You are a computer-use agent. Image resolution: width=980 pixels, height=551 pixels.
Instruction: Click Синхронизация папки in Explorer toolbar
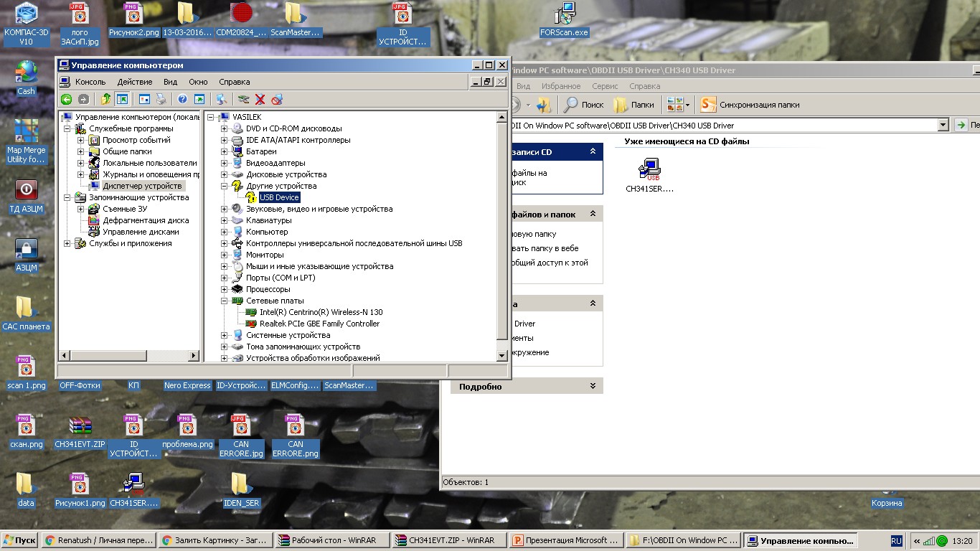(750, 105)
